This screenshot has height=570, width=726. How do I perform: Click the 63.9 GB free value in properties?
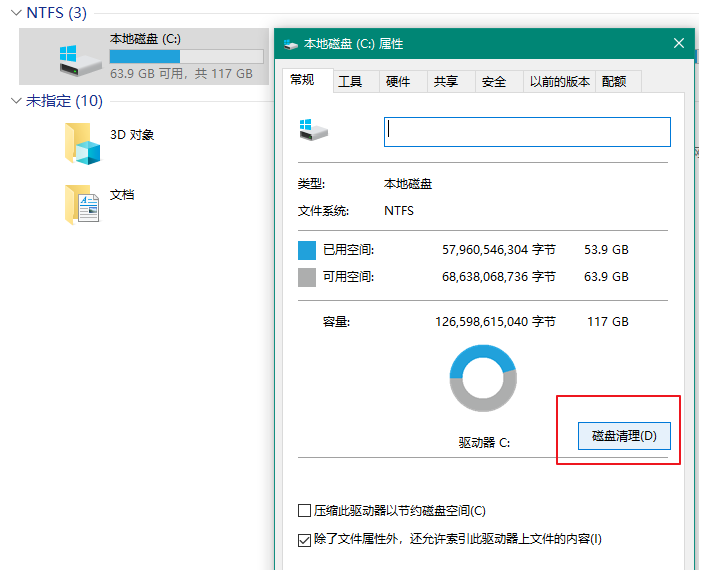[x=606, y=277]
